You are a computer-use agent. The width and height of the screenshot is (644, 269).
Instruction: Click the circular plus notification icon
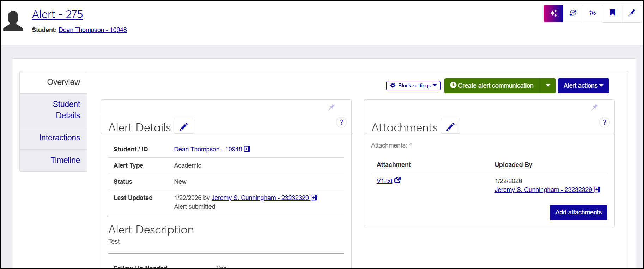tap(573, 13)
